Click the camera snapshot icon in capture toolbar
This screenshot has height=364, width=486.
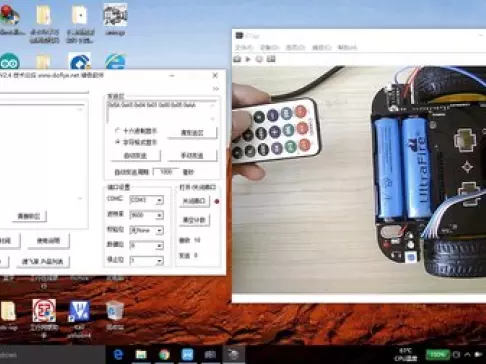pos(237,59)
